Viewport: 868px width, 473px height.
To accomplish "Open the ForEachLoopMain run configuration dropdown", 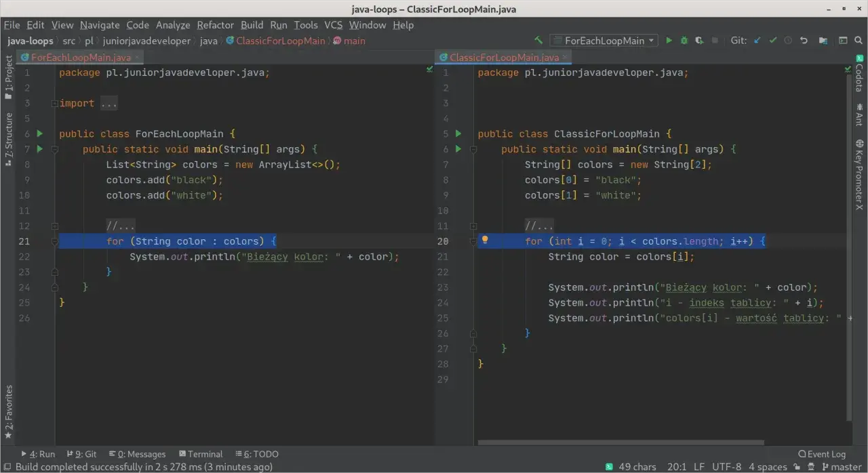I will tap(604, 41).
